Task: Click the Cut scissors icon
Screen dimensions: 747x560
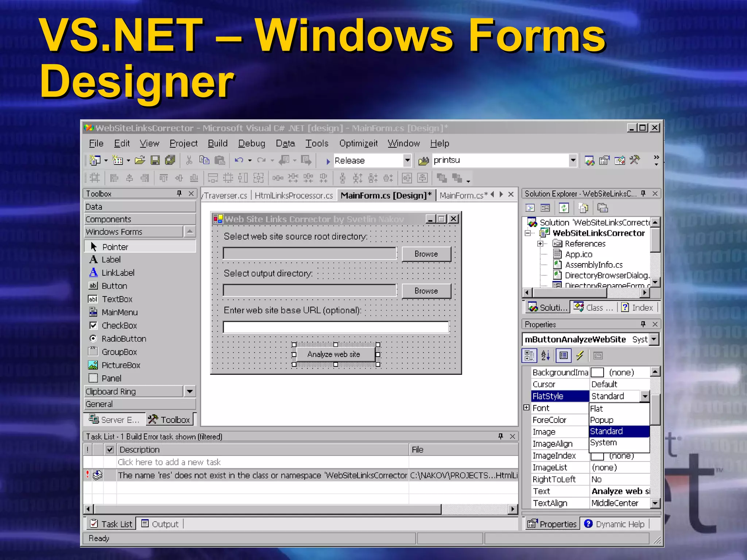Action: [x=189, y=160]
